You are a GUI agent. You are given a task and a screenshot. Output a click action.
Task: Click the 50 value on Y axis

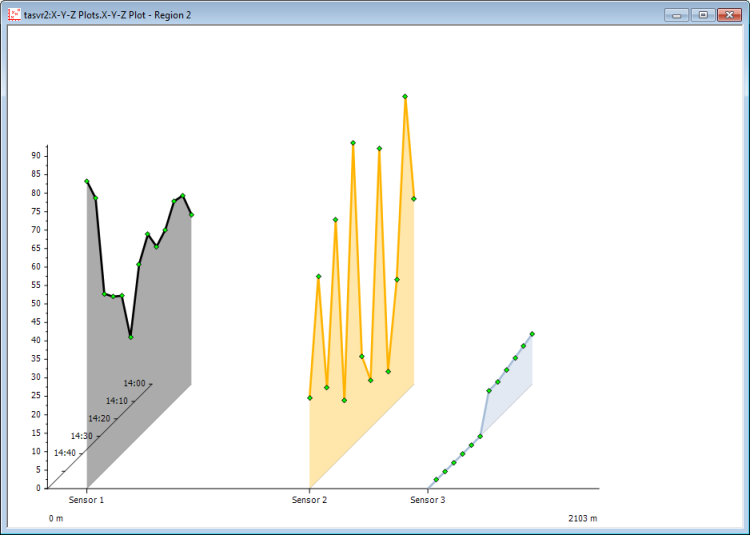pos(36,304)
